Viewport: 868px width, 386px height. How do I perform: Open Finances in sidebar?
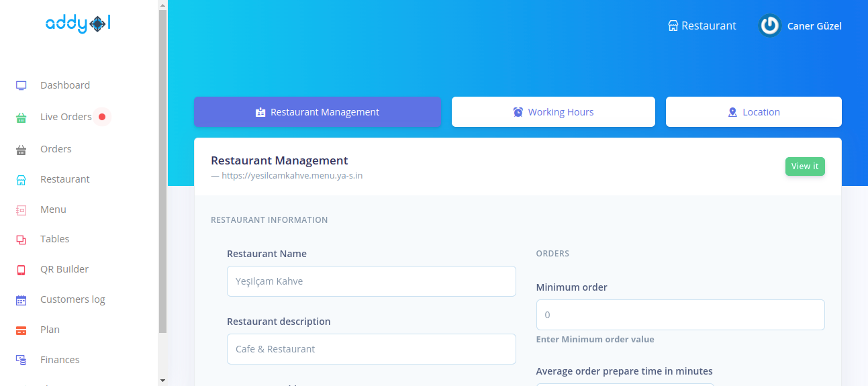coord(60,360)
